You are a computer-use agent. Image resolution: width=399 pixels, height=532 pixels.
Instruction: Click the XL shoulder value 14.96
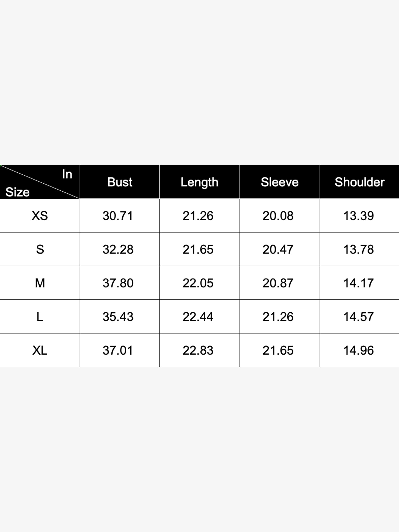(x=359, y=350)
